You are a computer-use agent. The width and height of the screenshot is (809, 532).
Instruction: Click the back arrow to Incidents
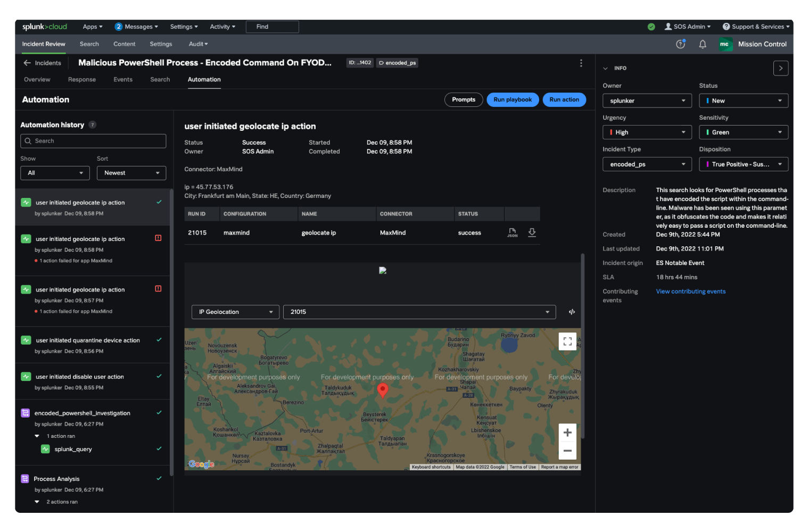[x=27, y=63]
